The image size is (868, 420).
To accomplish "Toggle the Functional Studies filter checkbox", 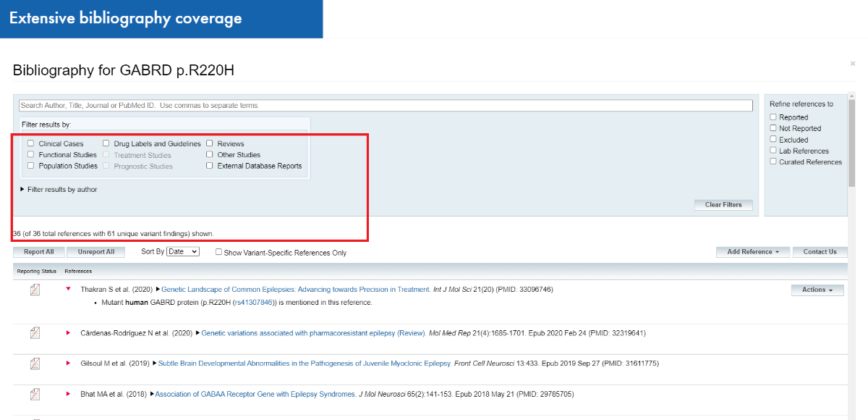I will tap(31, 154).
